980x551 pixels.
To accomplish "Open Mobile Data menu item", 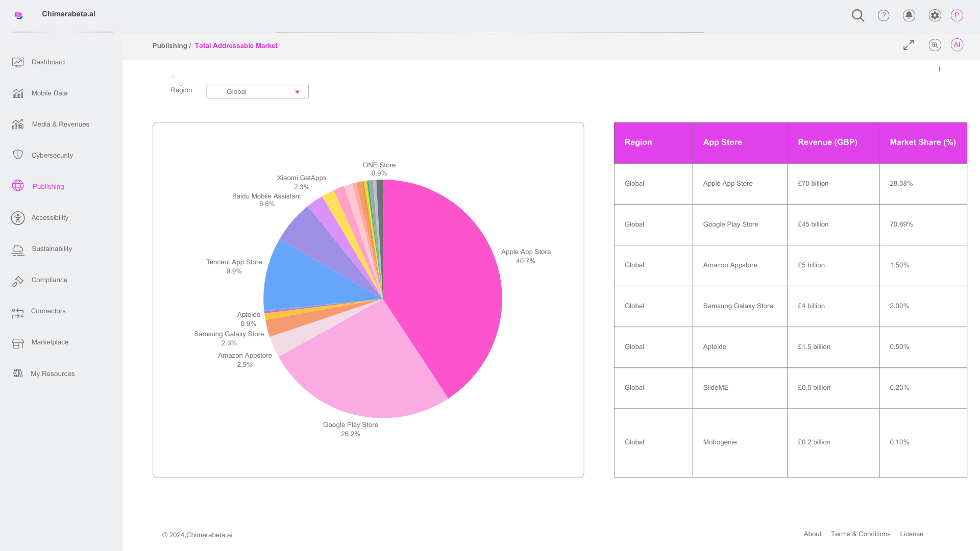I will [x=50, y=93].
